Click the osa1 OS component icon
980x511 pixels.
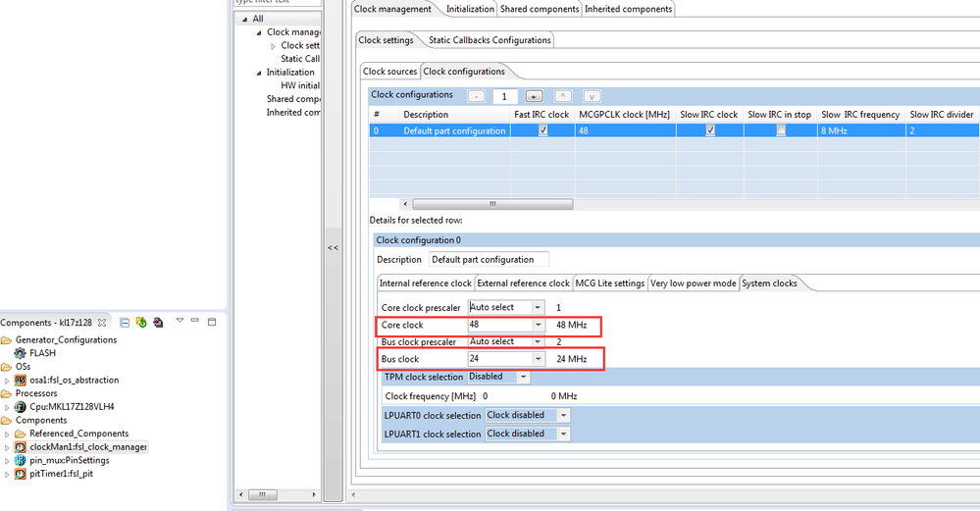[x=20, y=380]
